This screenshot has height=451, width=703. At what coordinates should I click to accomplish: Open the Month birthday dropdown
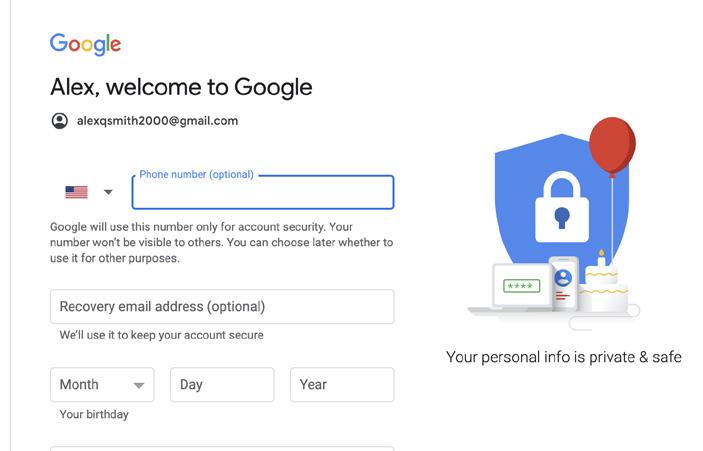click(102, 385)
